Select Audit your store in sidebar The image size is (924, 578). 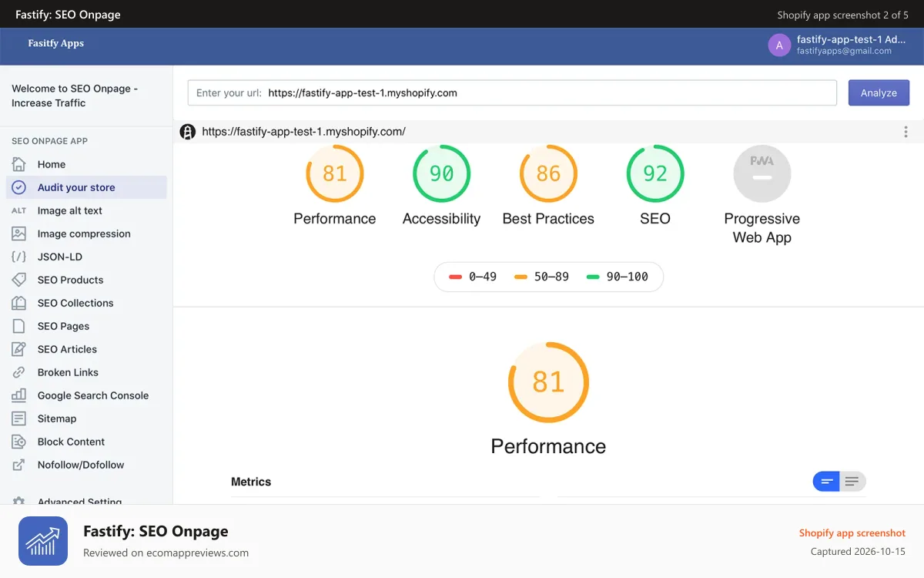[86, 187]
